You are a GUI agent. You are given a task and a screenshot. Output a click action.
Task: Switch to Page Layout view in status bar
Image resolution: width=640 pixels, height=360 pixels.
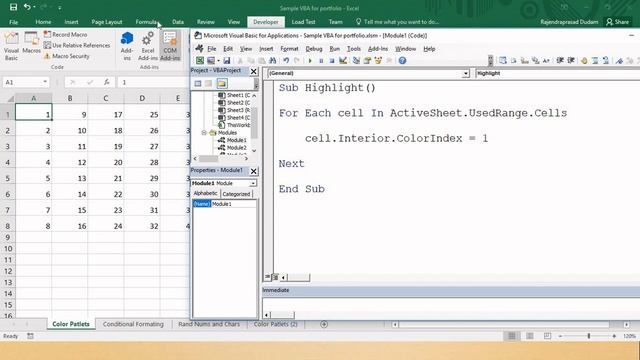click(529, 336)
